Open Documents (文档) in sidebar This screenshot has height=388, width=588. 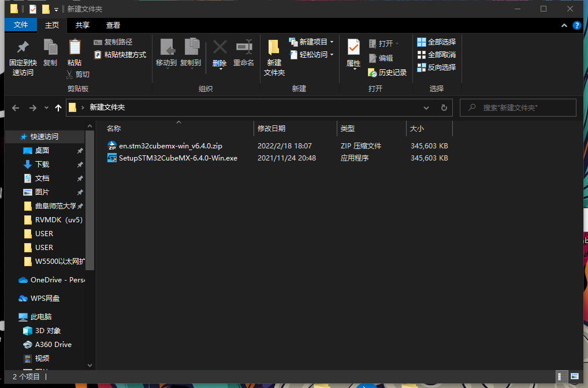click(42, 178)
